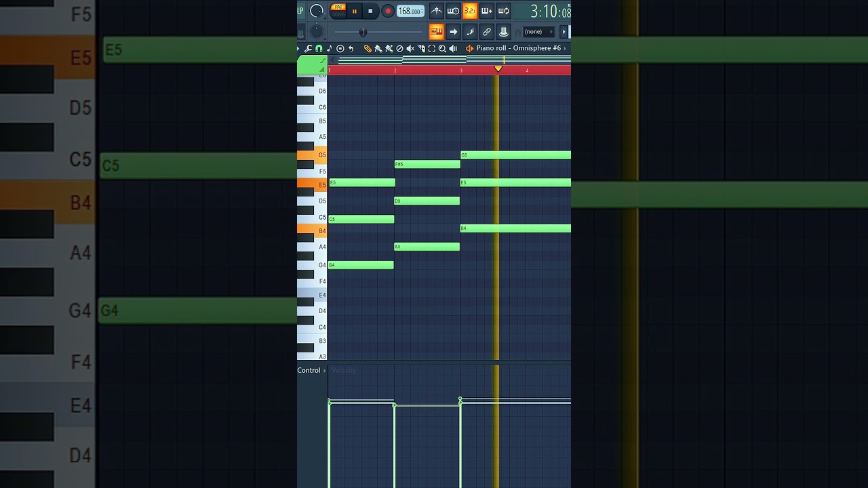
Task: Select the second paint brush tool
Action: click(389, 49)
